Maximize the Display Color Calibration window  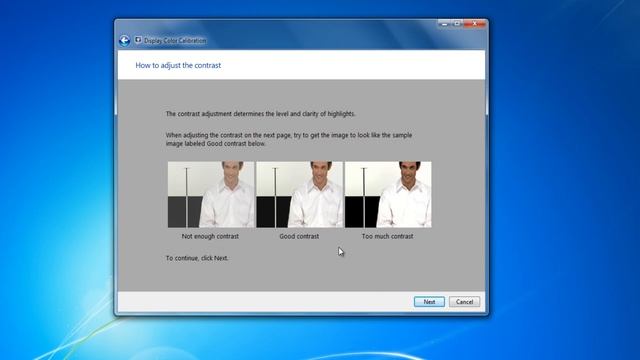click(457, 24)
